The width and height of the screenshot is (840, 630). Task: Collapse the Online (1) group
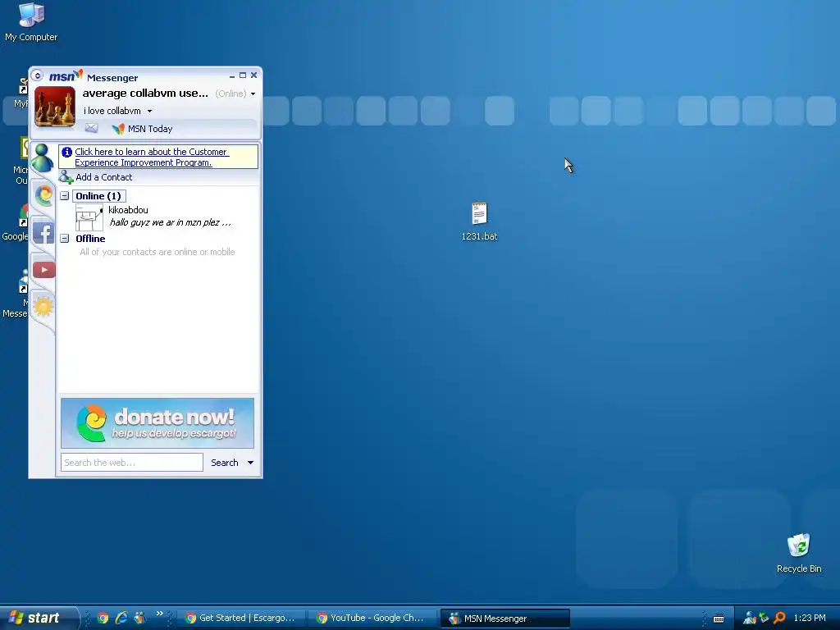(64, 196)
